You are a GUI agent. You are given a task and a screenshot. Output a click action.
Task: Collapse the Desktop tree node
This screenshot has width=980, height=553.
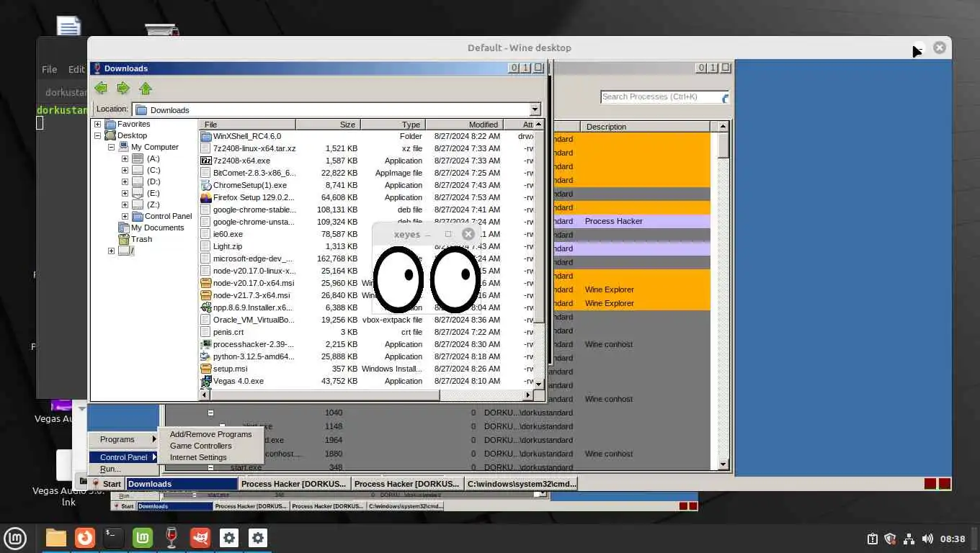[98, 135]
